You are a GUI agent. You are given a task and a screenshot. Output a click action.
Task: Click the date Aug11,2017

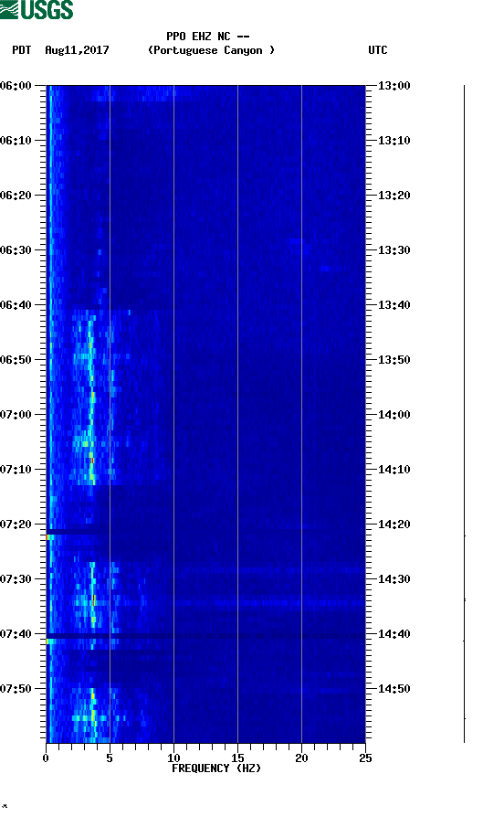[x=77, y=50]
